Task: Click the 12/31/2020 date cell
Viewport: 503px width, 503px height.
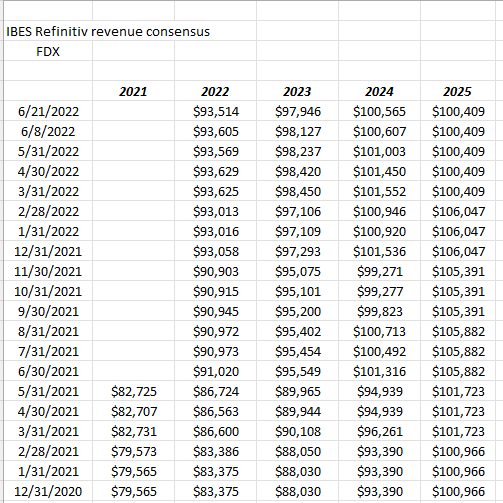Action: pyautogui.click(x=48, y=491)
